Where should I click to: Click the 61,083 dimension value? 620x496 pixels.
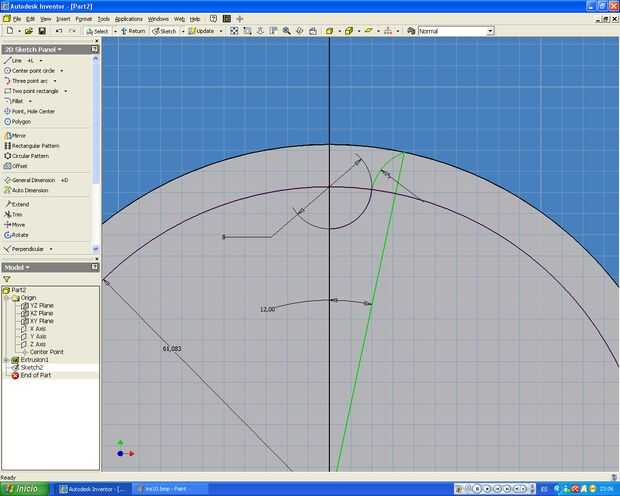click(172, 348)
